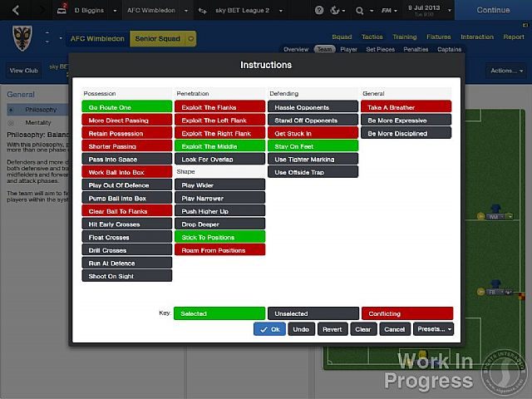Viewport: 532px width, 399px height.
Task: Open the Actions dropdown menu
Action: [505, 71]
